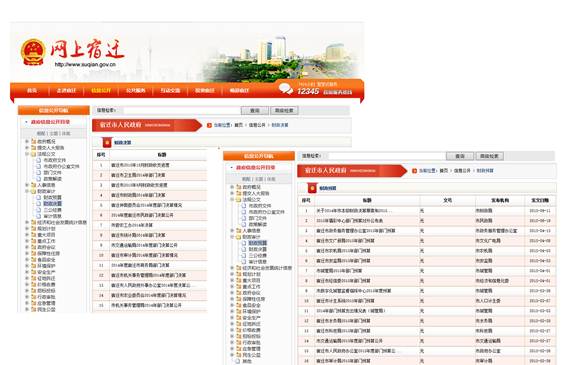Open the 公共服务 tab in the orange navigation bar
The height and width of the screenshot is (365, 564).
click(x=136, y=90)
